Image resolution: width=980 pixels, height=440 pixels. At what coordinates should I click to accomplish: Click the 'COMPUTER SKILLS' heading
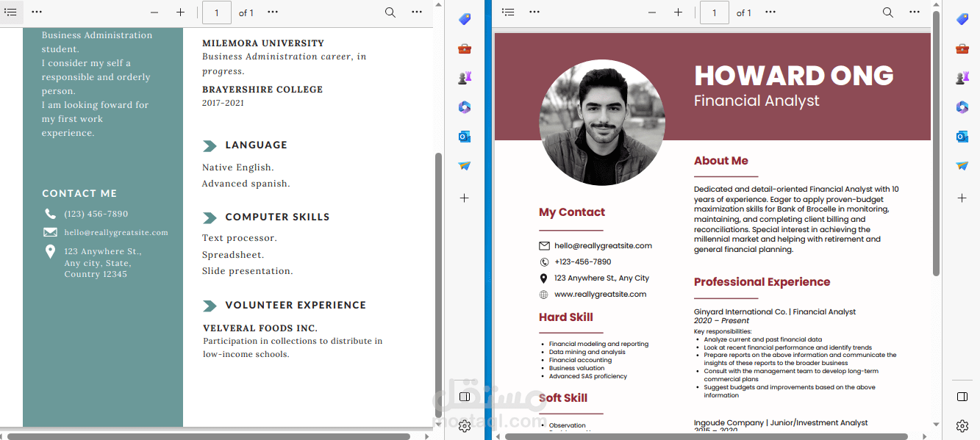[277, 217]
